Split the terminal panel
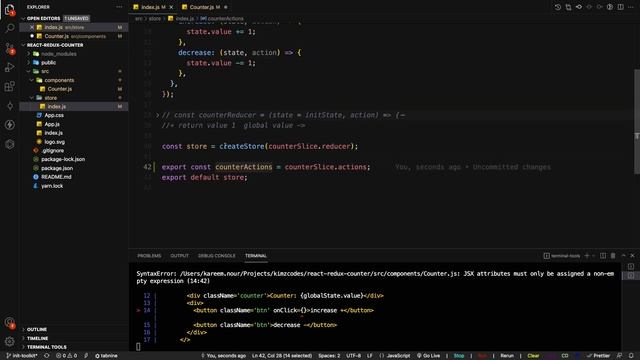 click(x=603, y=256)
